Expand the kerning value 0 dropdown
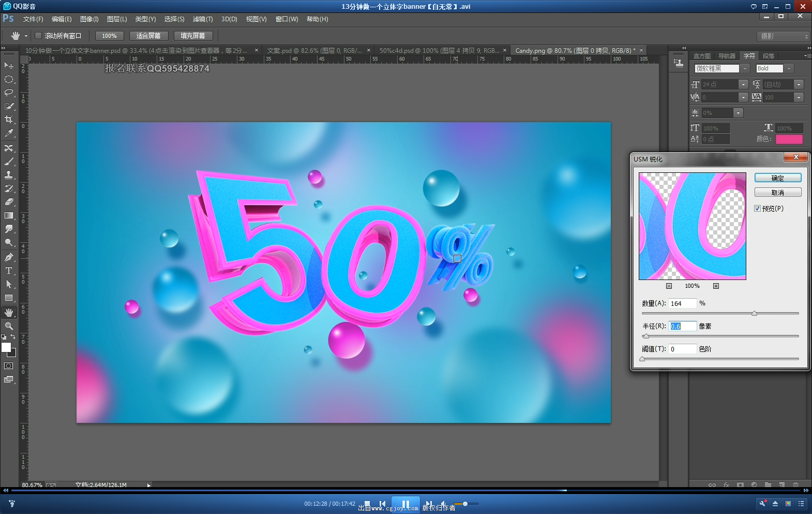Image resolution: width=812 pixels, height=514 pixels. 743,97
